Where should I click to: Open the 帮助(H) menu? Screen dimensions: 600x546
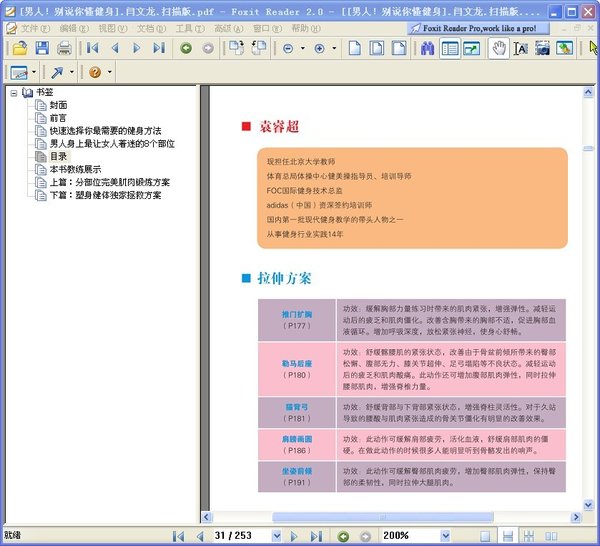coord(306,28)
